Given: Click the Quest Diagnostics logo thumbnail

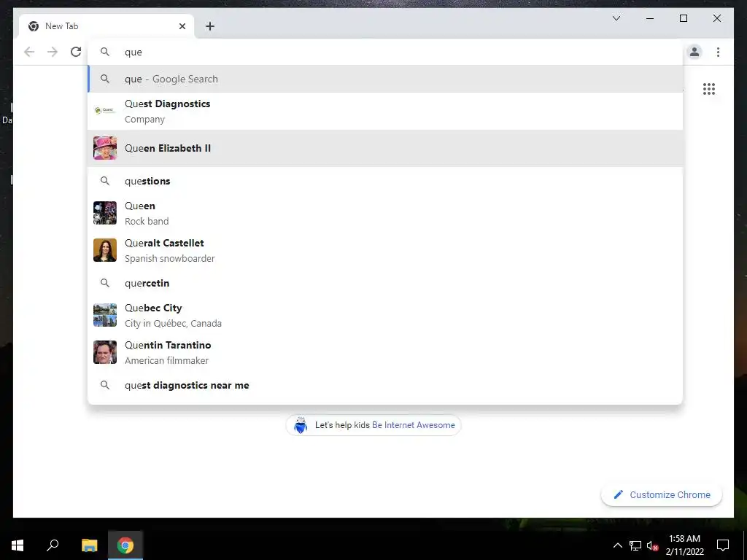Looking at the screenshot, I should [105, 111].
